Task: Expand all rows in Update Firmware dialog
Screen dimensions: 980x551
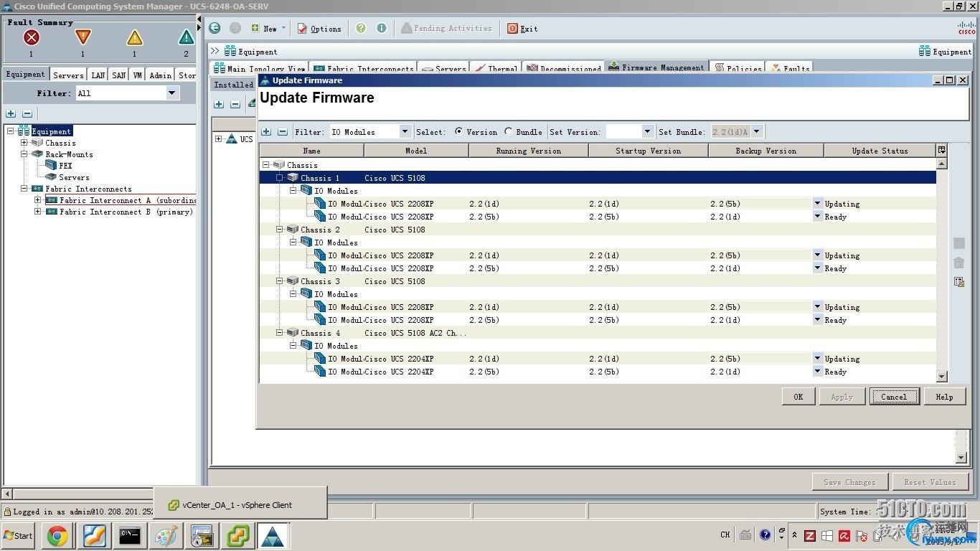Action: pyautogui.click(x=266, y=131)
